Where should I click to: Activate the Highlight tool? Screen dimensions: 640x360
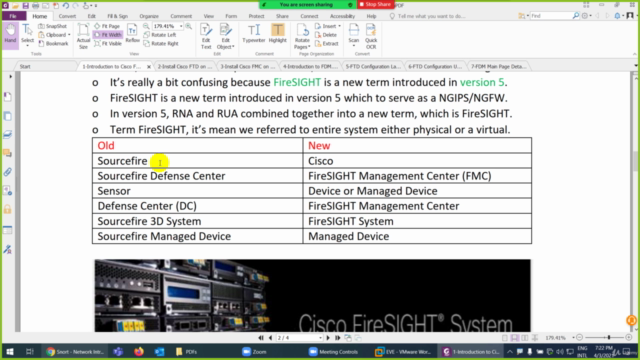pyautogui.click(x=278, y=33)
